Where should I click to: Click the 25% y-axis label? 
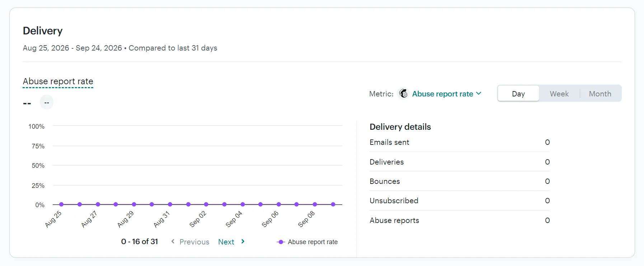coord(38,186)
